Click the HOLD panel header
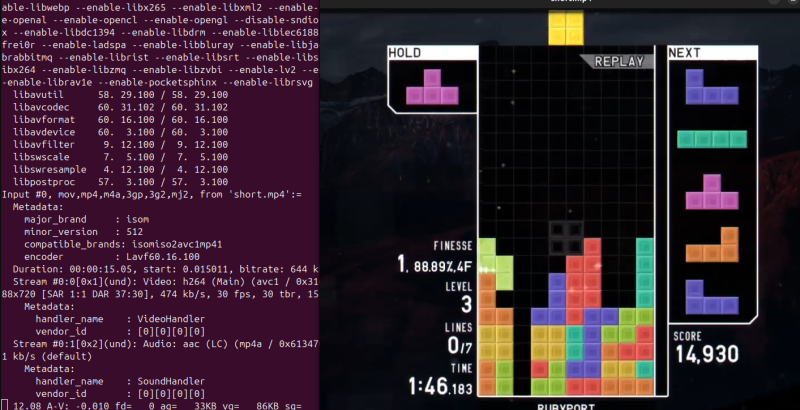This screenshot has width=800, height=410. tap(405, 53)
